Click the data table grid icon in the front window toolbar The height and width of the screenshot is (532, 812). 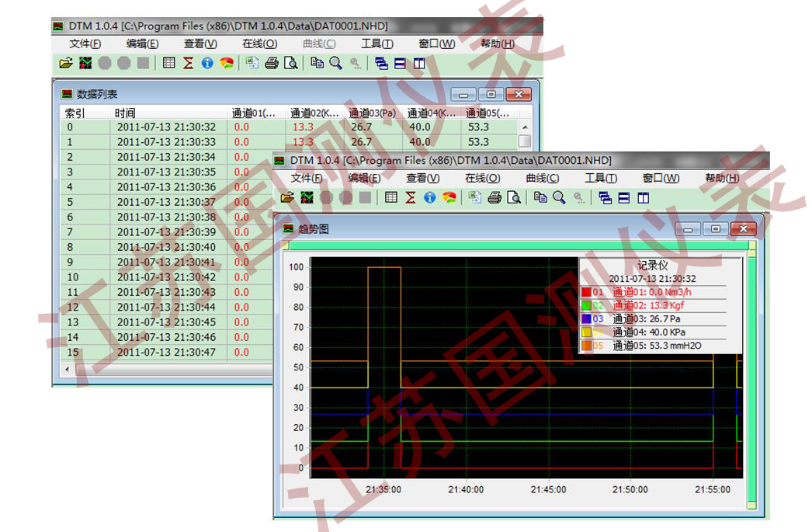[391, 197]
